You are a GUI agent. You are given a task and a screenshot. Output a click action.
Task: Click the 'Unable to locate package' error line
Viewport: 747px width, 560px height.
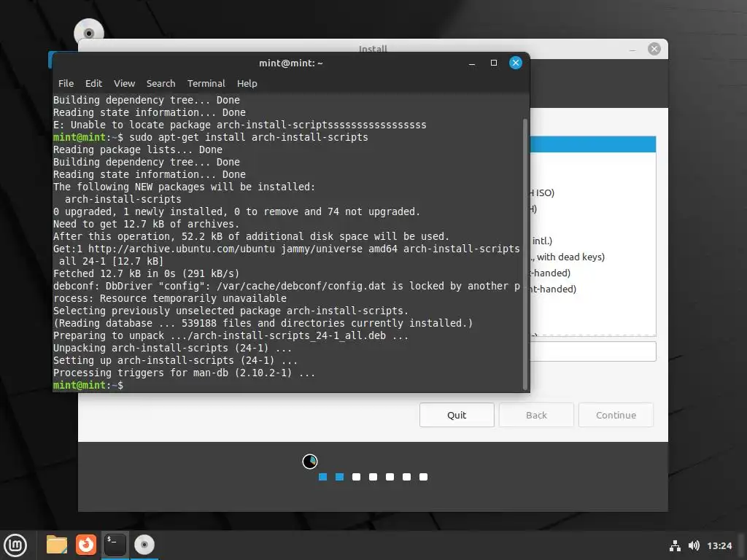pos(239,125)
